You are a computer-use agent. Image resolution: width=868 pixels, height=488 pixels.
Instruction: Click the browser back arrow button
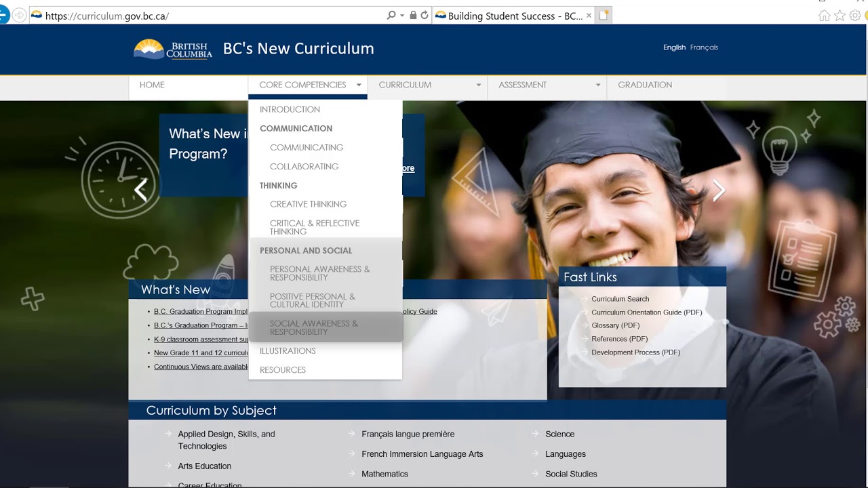click(3, 15)
